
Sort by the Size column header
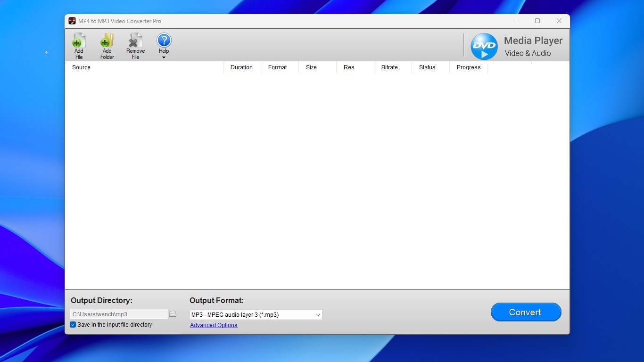tap(317, 67)
